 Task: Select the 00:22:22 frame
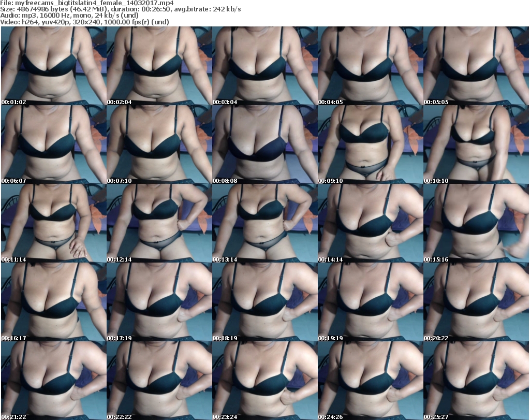(x=159, y=381)
